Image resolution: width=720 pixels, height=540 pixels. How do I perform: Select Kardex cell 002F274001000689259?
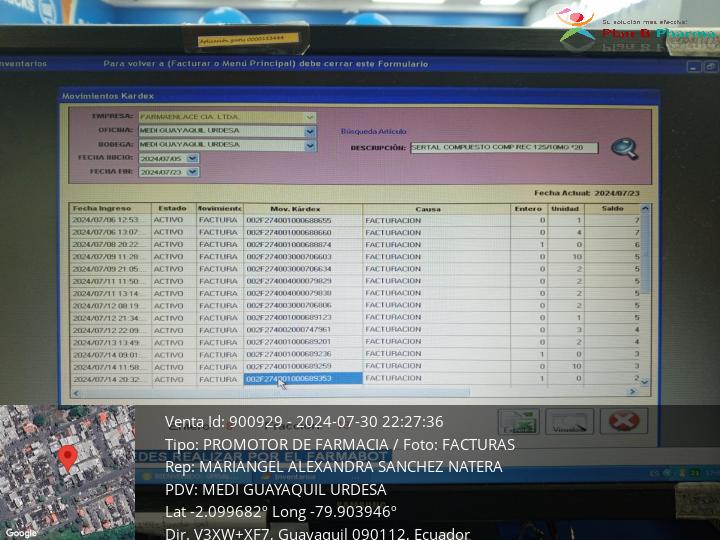pos(303,366)
